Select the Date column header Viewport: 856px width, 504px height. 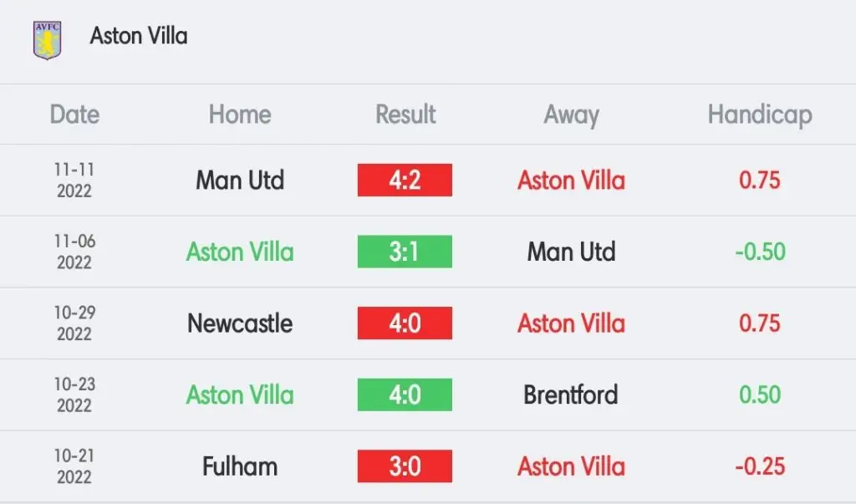(x=74, y=115)
